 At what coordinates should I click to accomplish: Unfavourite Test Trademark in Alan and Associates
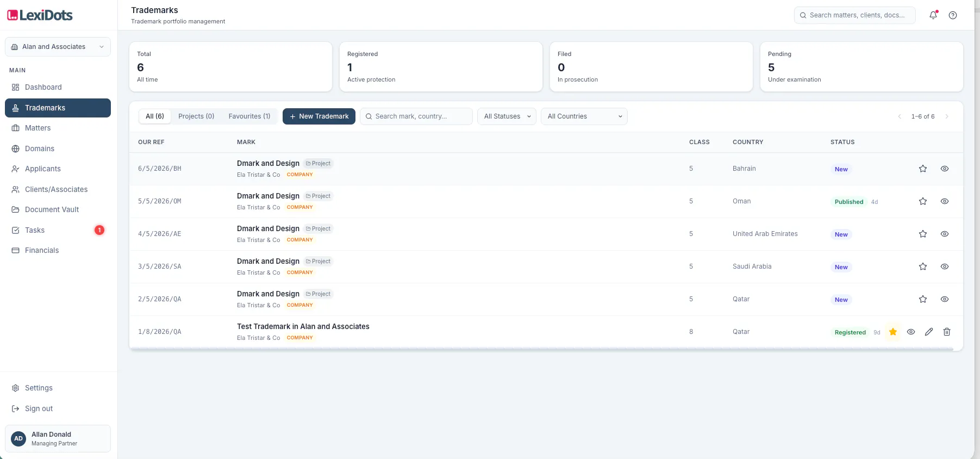coord(893,332)
